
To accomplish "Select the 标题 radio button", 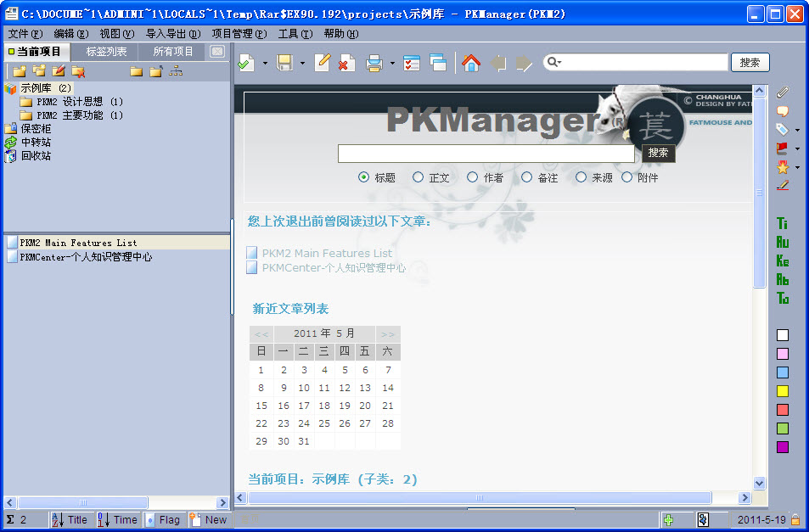I will coord(363,177).
